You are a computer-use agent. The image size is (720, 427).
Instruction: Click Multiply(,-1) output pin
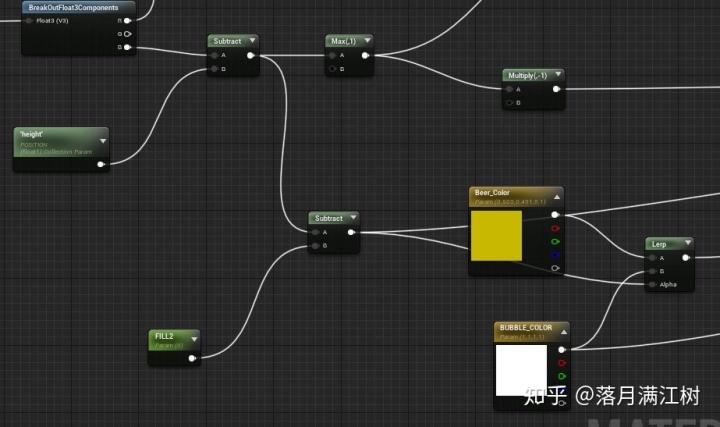pyautogui.click(x=556, y=89)
